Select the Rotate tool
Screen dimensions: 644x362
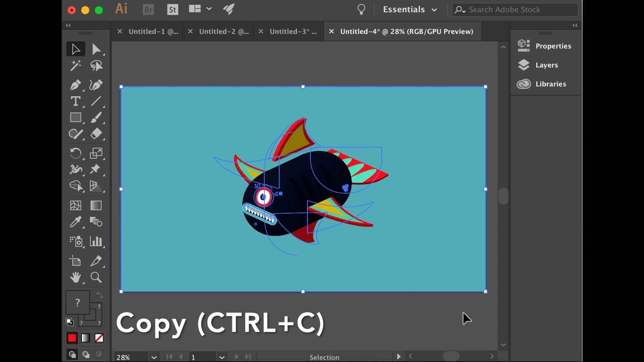click(75, 154)
